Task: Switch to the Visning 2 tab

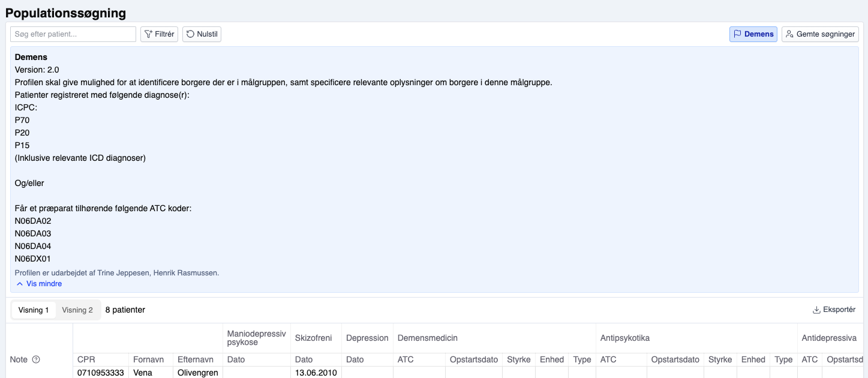Action: coord(77,310)
